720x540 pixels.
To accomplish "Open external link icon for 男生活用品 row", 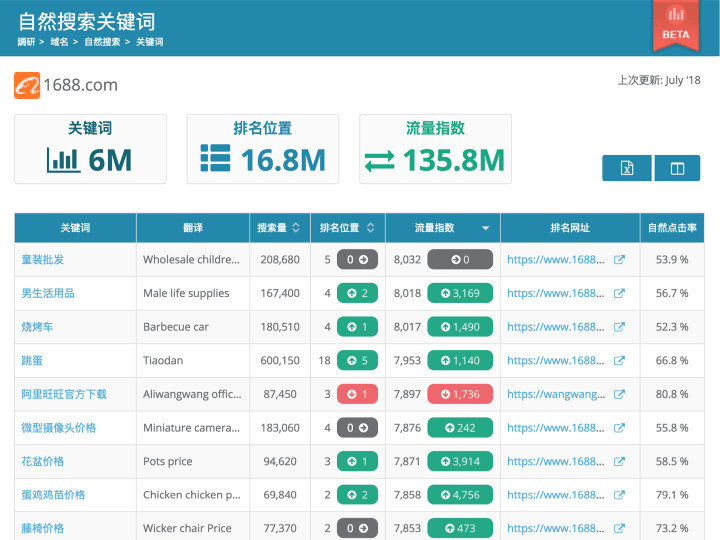I will (619, 293).
